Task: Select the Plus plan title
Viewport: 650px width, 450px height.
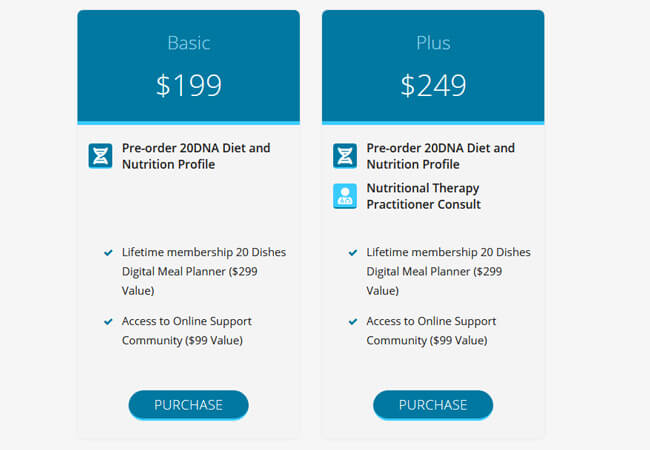Action: tap(433, 43)
